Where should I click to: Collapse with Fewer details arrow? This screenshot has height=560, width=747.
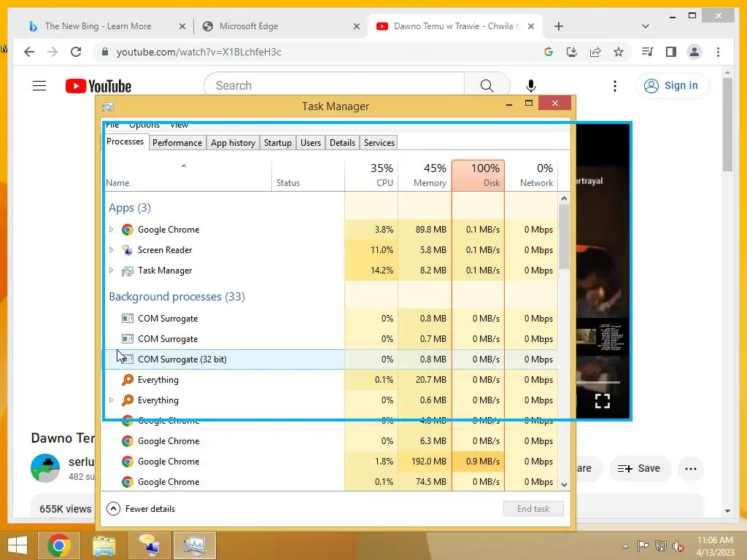tap(113, 508)
